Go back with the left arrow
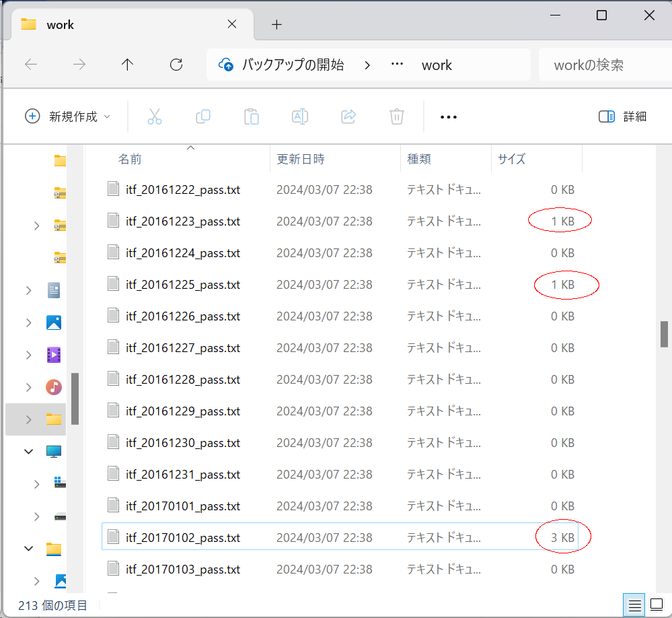This screenshot has height=618, width=672. click(31, 65)
